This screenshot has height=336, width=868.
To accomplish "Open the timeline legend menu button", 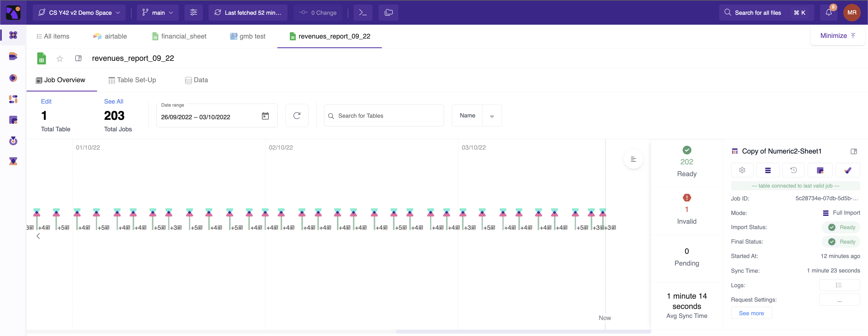I will tap(633, 159).
